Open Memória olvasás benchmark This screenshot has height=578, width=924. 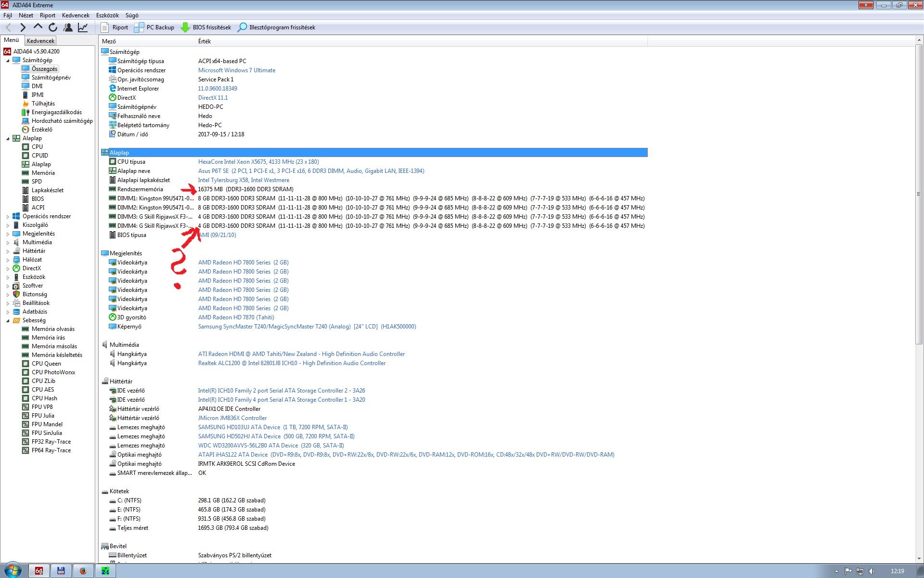[53, 329]
